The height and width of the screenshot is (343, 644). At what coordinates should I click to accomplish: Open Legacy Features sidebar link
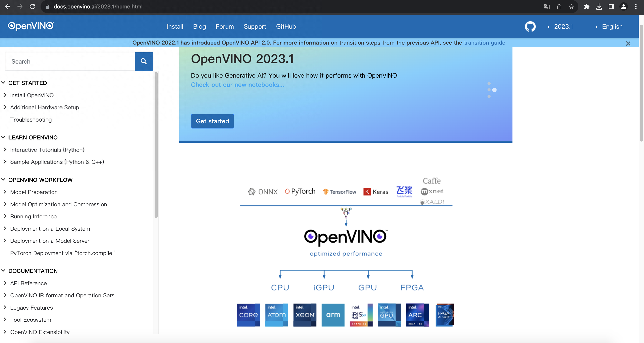31,308
